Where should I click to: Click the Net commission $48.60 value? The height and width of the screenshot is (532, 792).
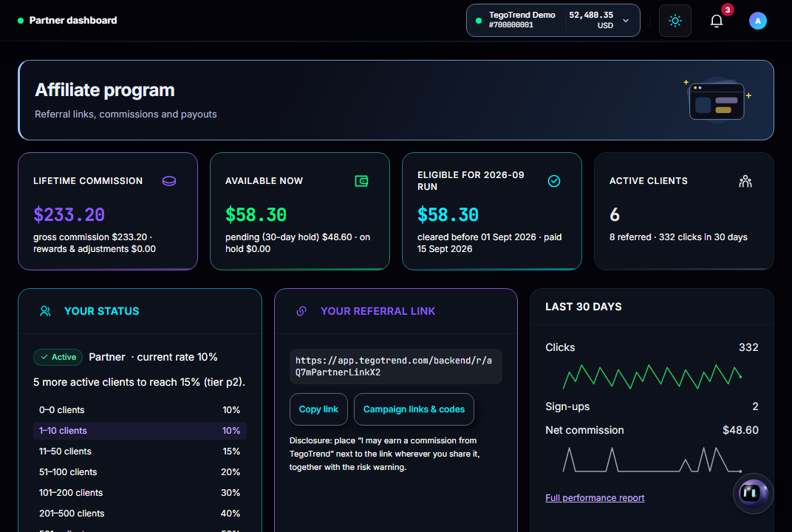click(740, 431)
